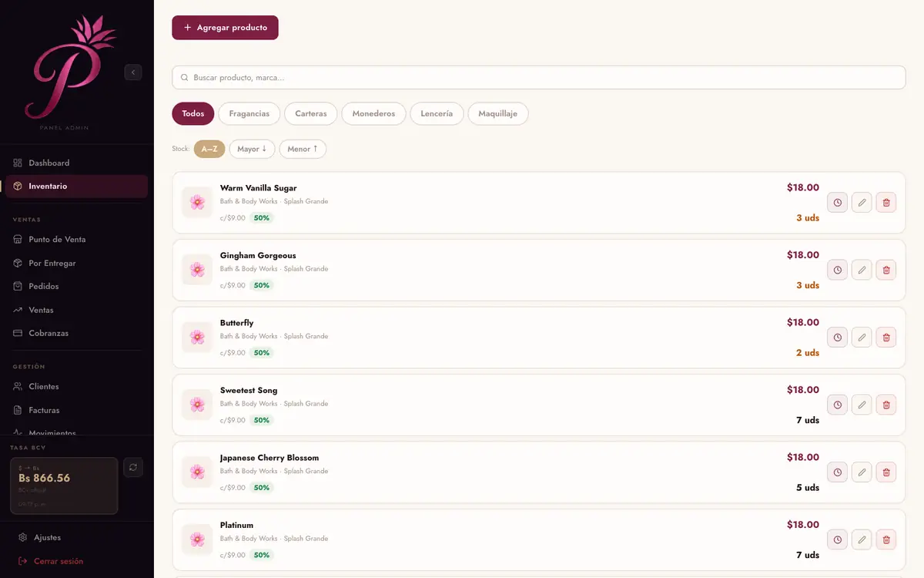Open Por Entregar page
The height and width of the screenshot is (578, 924).
(76, 264)
